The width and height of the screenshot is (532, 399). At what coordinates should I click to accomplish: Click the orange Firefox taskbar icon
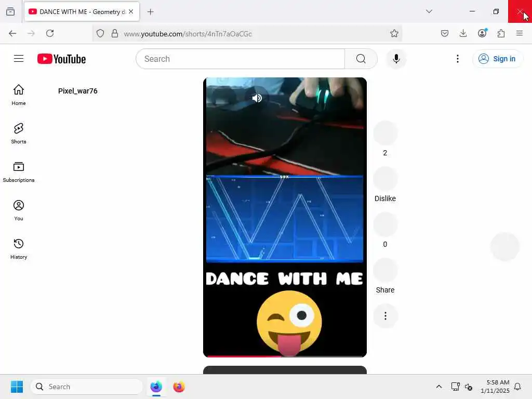point(179,387)
